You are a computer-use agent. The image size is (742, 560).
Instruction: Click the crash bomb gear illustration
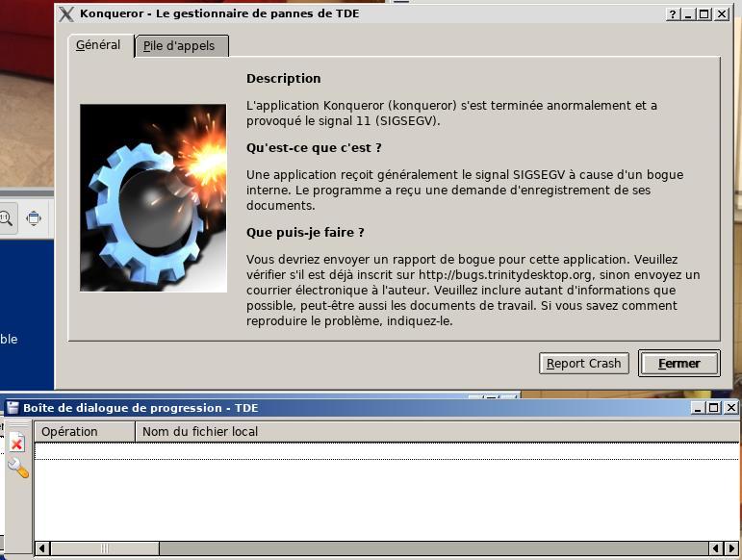click(x=153, y=197)
